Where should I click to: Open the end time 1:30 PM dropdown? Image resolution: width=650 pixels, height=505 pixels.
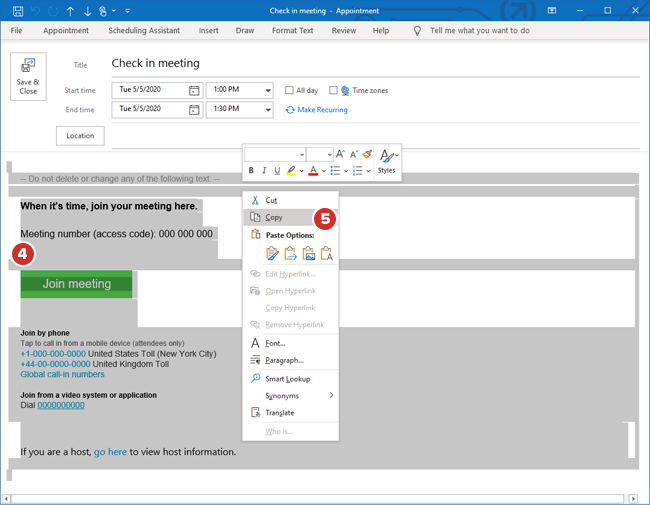[267, 109]
